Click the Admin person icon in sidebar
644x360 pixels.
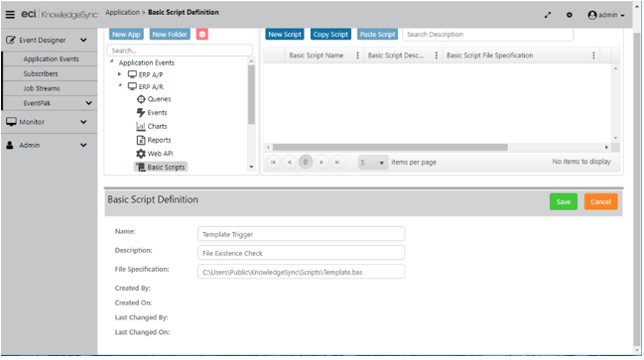pos(10,145)
